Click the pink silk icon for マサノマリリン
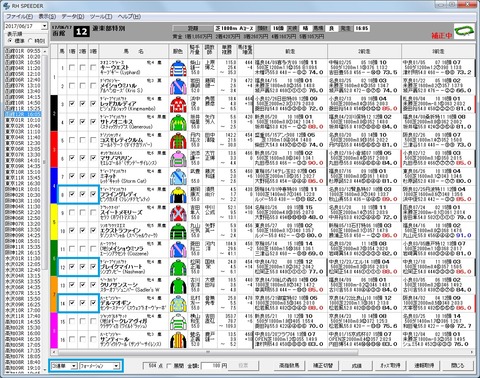This screenshot has width=480, height=378. (x=178, y=158)
